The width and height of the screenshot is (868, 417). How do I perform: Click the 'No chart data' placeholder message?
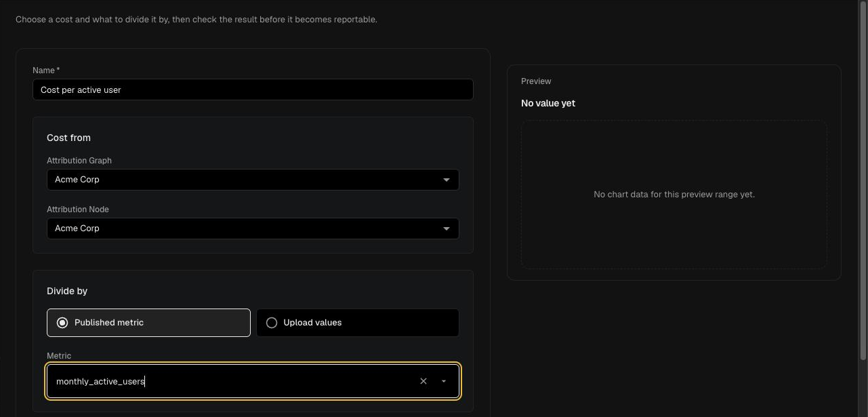[x=674, y=195]
